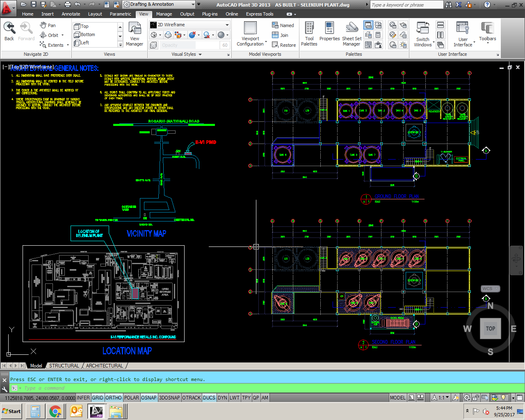Screen dimensions: 525x420
Task: Toggle ORTHO mode in status bar
Action: click(x=113, y=397)
